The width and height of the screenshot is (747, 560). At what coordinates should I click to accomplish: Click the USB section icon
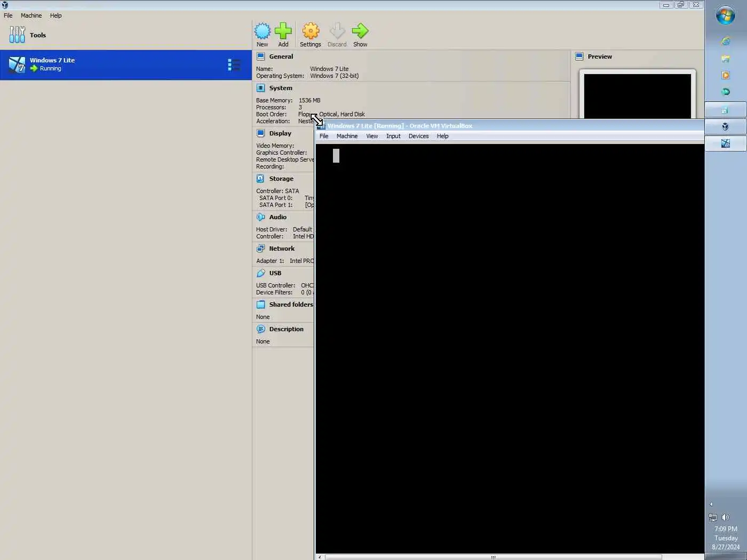tap(260, 273)
